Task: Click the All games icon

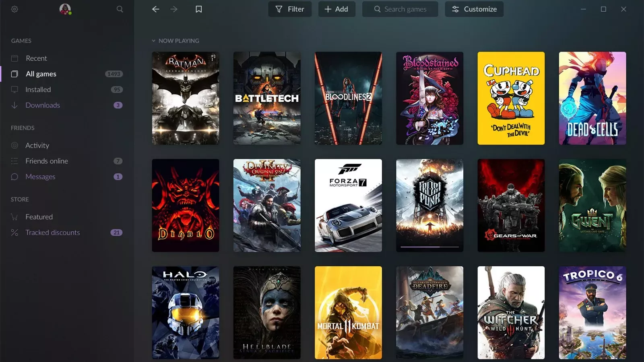Action: coord(14,74)
